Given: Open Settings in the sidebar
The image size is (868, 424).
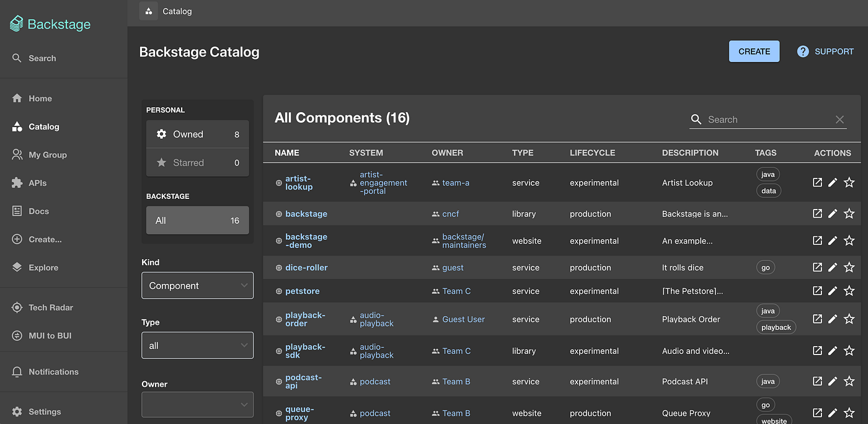Looking at the screenshot, I should [x=36, y=412].
